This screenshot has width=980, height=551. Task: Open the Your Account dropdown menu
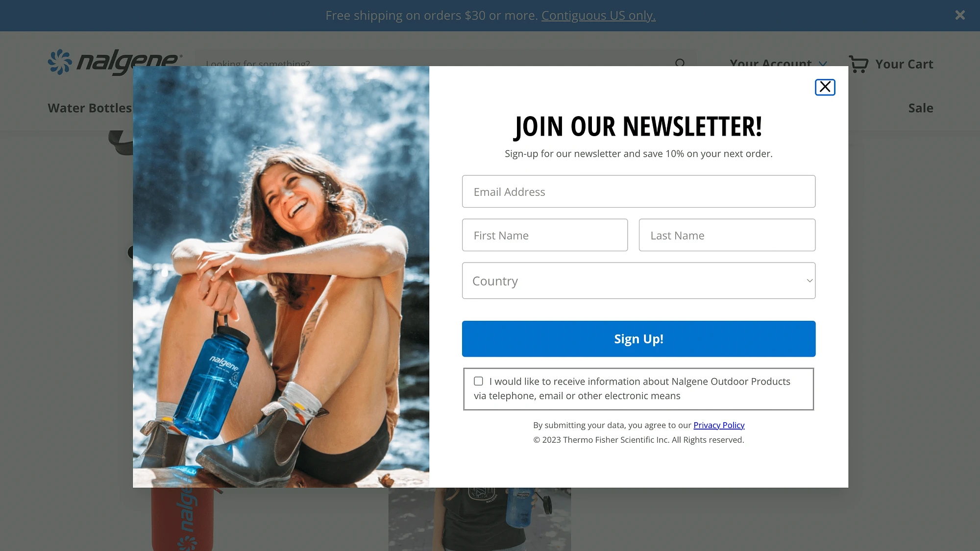pos(778,63)
